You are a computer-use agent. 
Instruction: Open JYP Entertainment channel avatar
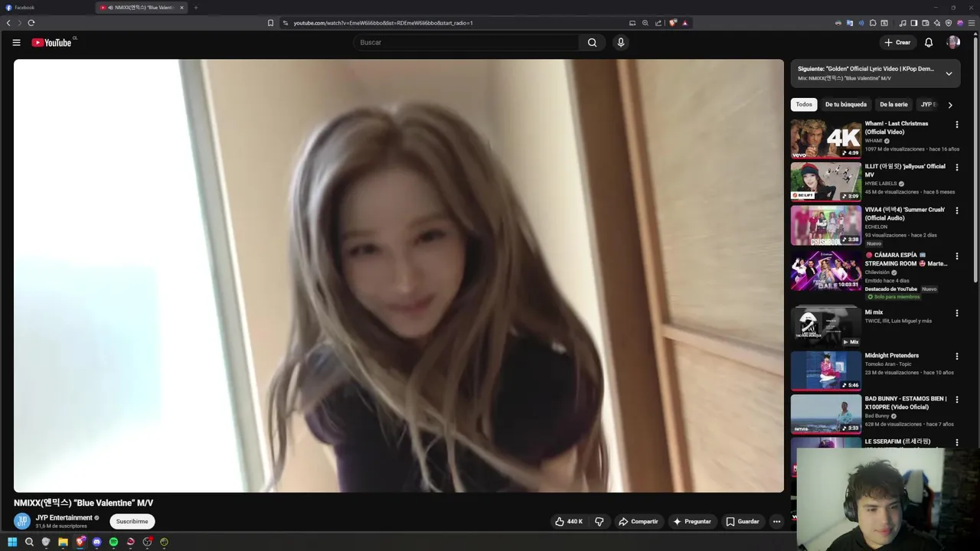tap(22, 521)
